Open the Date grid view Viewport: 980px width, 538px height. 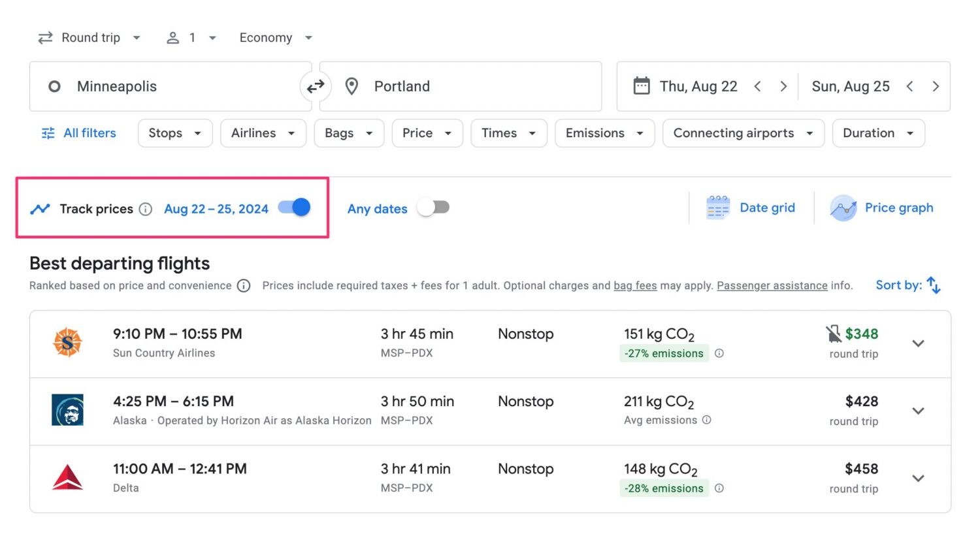pos(751,207)
